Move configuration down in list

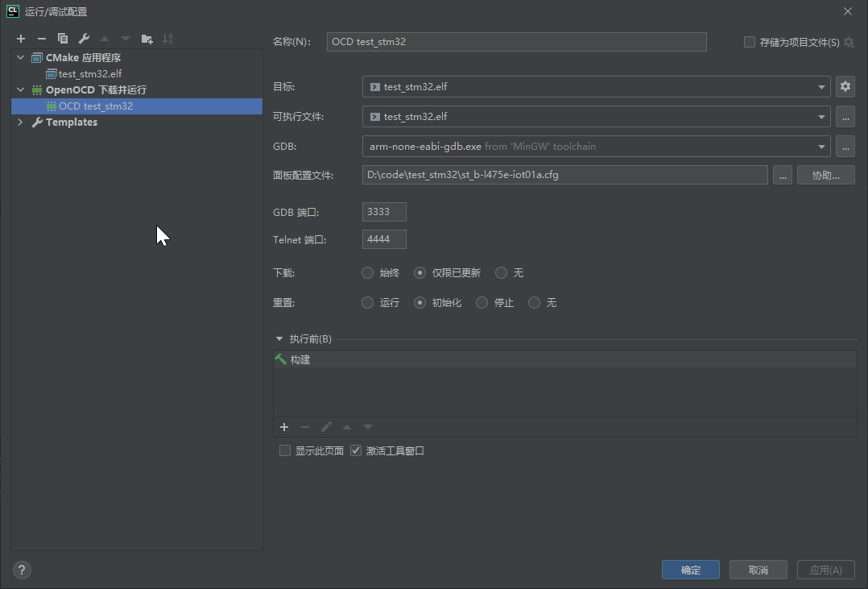coord(126,39)
